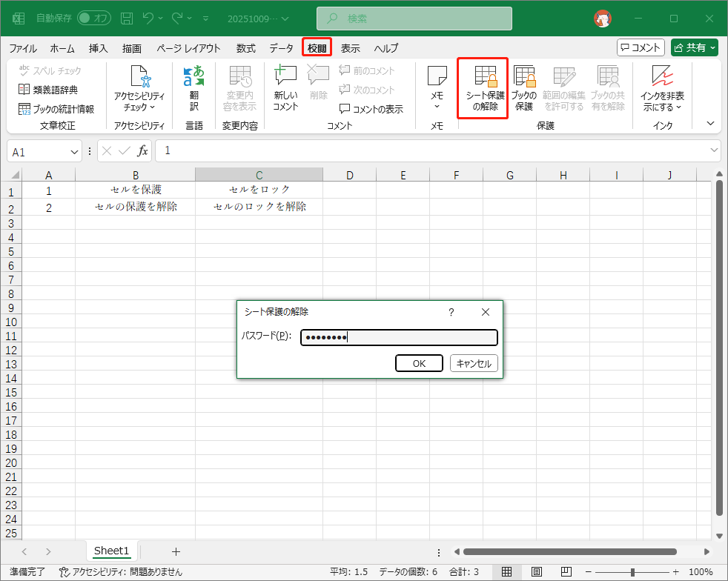The width and height of the screenshot is (728, 581).
Task: Switch to the Insert (挿入) tab
Action: pos(99,48)
